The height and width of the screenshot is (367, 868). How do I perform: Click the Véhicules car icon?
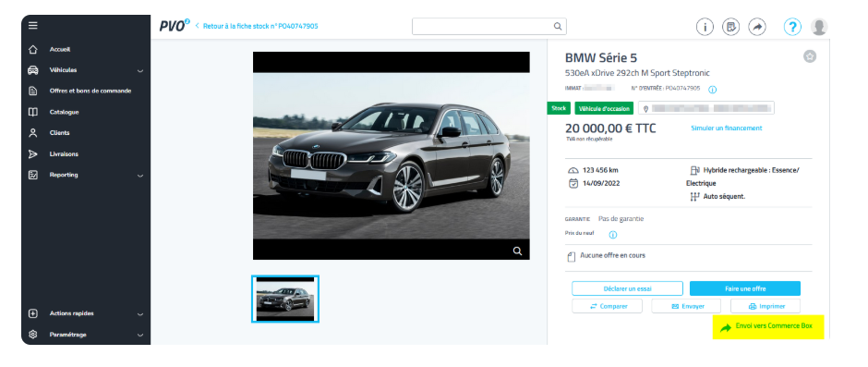coord(32,70)
